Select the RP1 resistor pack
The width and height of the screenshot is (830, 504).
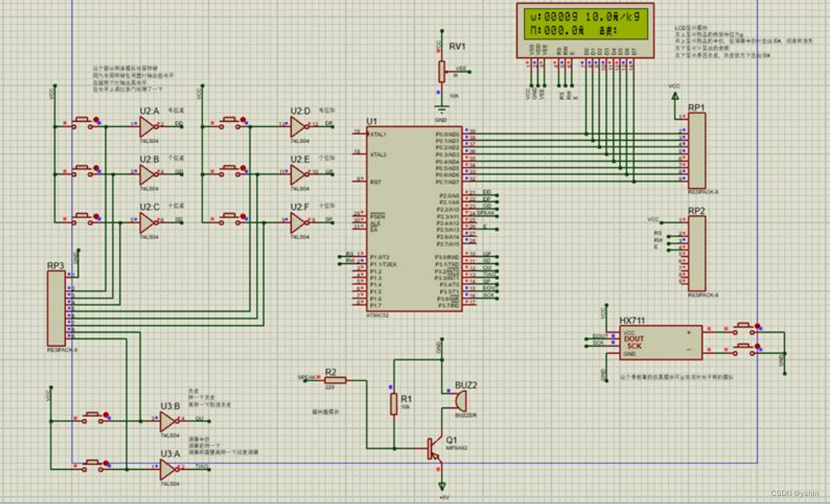[697, 150]
